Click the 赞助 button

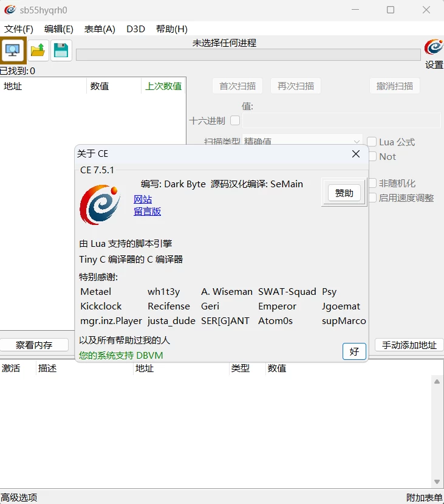point(344,193)
